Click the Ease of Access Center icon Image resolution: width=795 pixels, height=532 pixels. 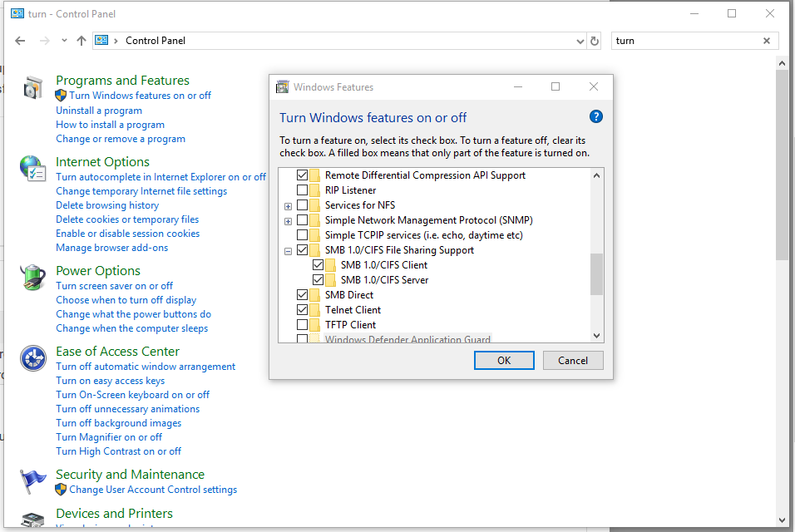coord(33,359)
